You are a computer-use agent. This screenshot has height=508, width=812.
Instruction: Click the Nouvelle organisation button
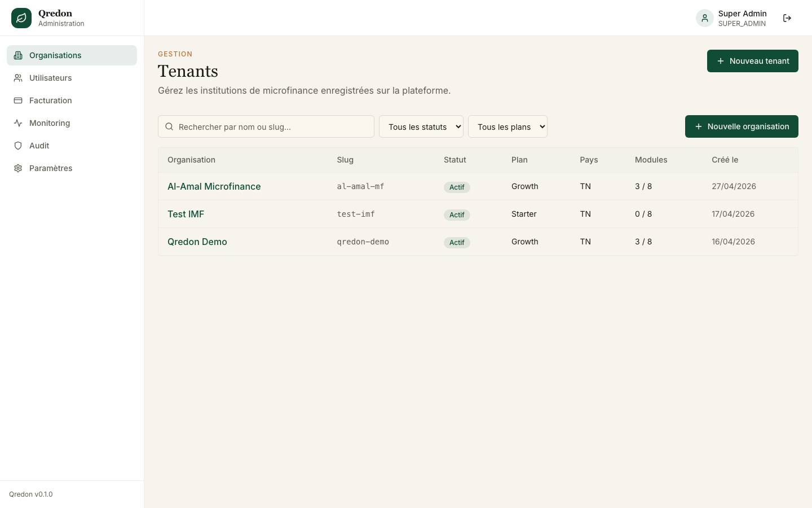[742, 126]
